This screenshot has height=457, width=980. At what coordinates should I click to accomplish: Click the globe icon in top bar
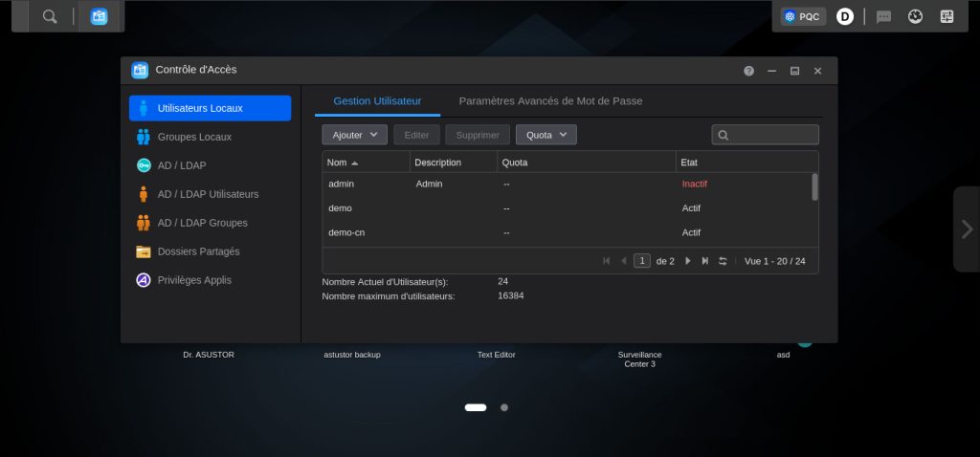click(x=916, y=17)
